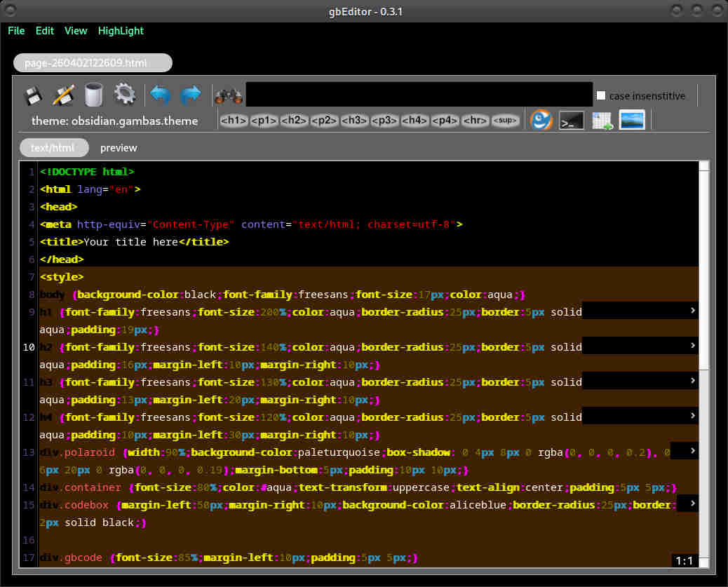Click the insert image picture icon

click(x=632, y=120)
